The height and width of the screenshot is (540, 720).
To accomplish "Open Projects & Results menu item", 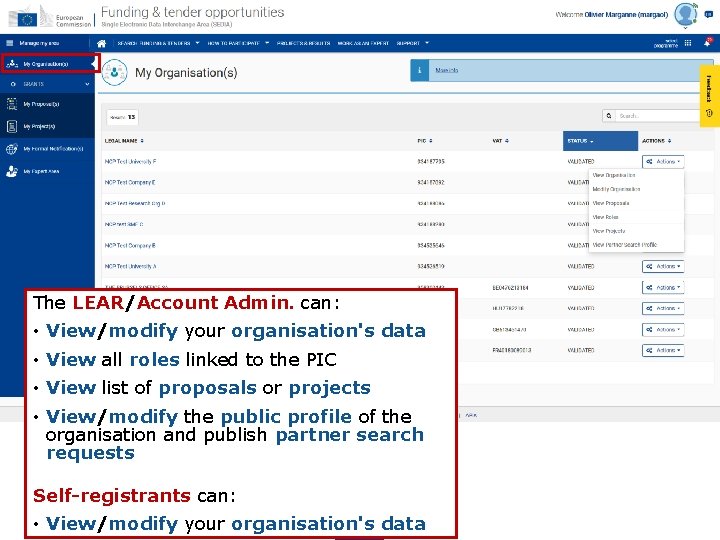I will 304,43.
